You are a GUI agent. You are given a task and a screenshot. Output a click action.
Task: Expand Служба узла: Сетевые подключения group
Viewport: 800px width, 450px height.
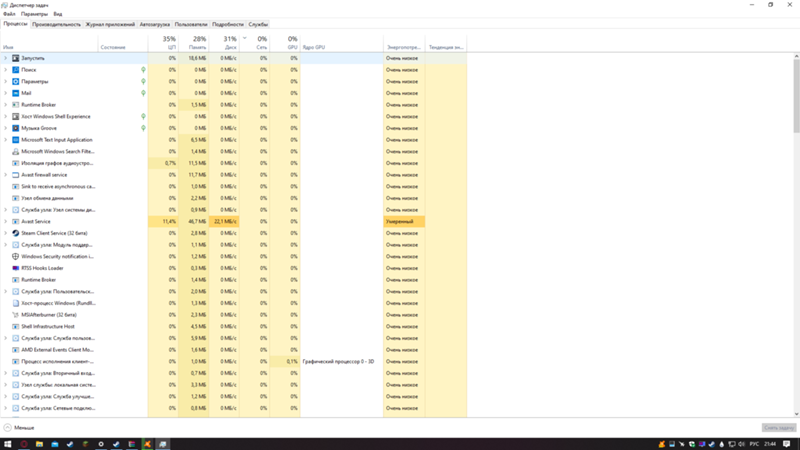tap(6, 408)
